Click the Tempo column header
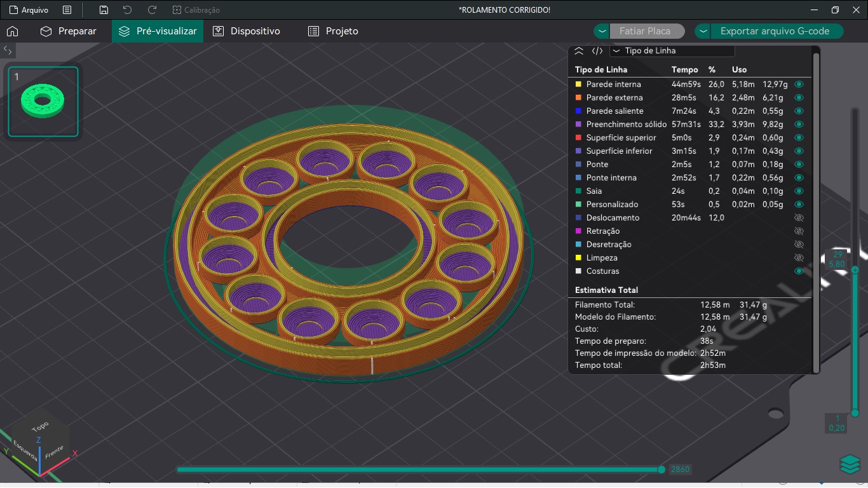 pos(685,70)
